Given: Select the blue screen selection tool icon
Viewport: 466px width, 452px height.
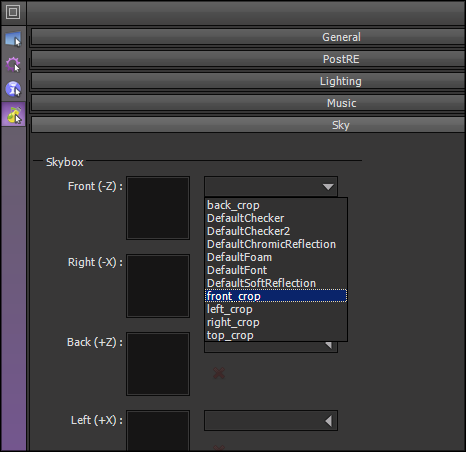Looking at the screenshot, I should tap(13, 39).
